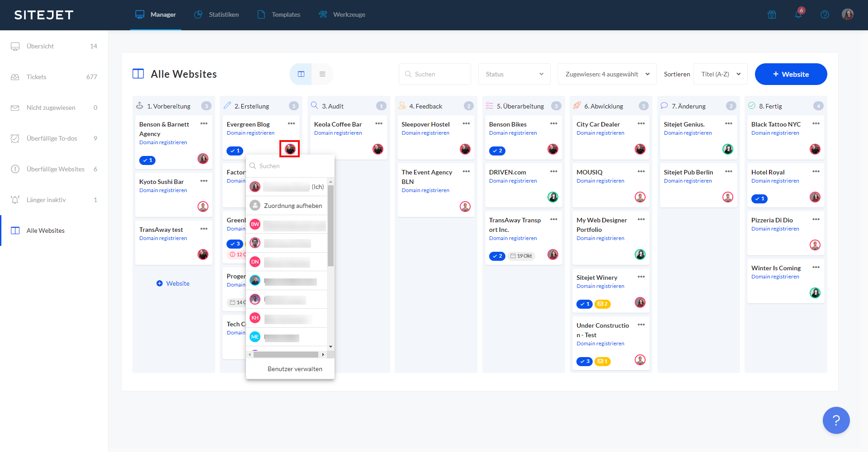Image resolution: width=868 pixels, height=452 pixels.
Task: Click 19 Okt date badge on TransAway card
Action: (521, 256)
